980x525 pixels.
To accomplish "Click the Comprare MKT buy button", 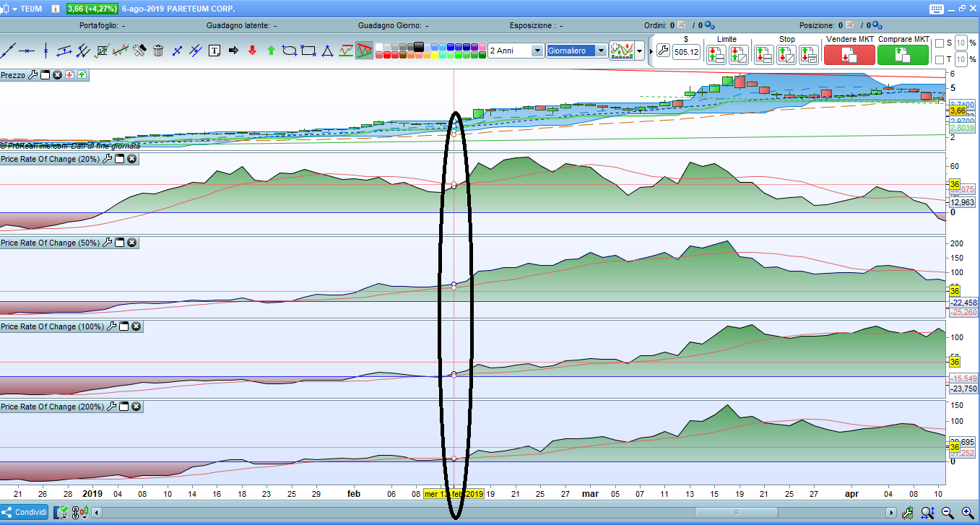I will [x=903, y=55].
